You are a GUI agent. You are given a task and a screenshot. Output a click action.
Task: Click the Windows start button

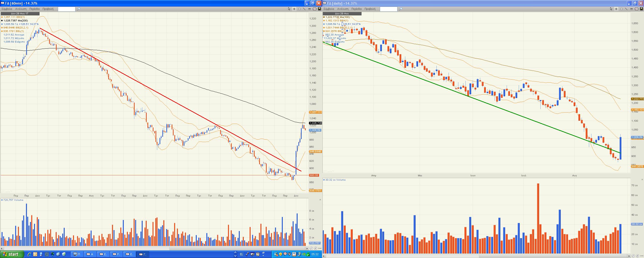12,254
